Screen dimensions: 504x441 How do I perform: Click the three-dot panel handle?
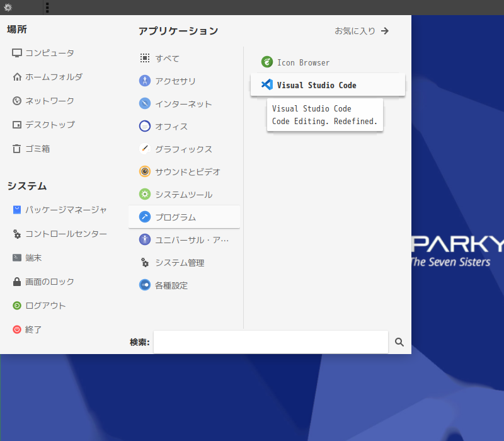pyautogui.click(x=47, y=8)
